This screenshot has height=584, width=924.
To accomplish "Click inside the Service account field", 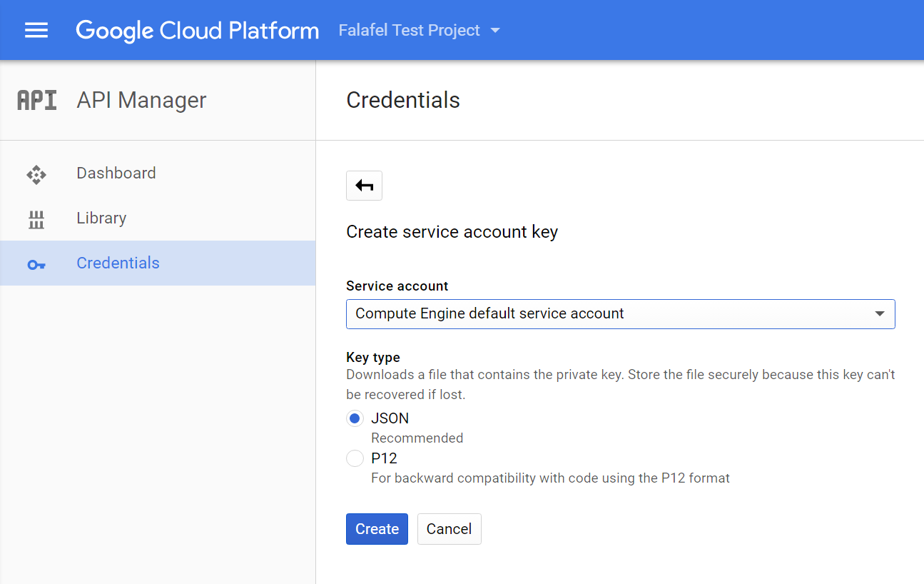I will [x=571, y=314].
